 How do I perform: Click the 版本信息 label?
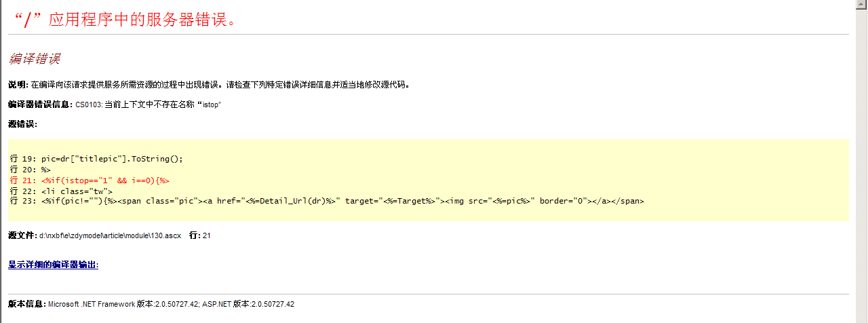27,304
